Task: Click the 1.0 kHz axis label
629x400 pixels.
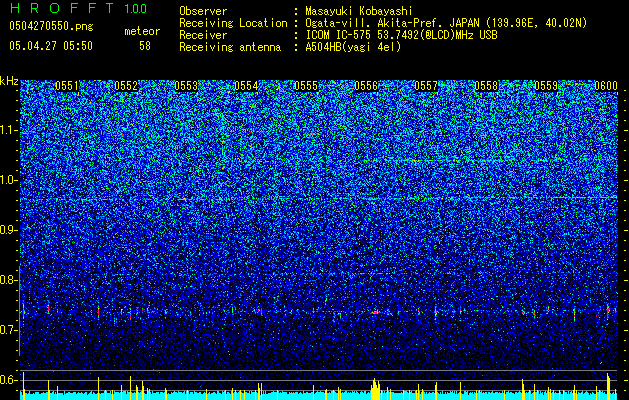Action: (9, 180)
